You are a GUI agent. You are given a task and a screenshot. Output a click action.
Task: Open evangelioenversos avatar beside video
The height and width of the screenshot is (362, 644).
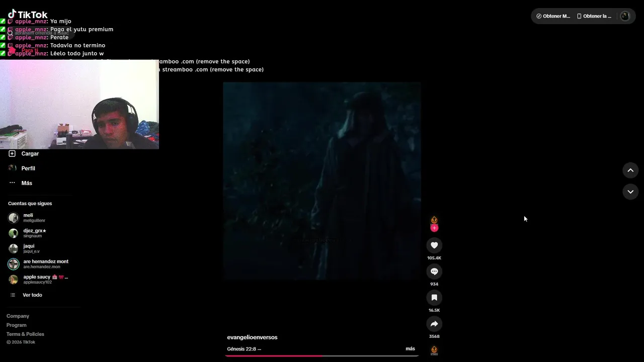(434, 220)
